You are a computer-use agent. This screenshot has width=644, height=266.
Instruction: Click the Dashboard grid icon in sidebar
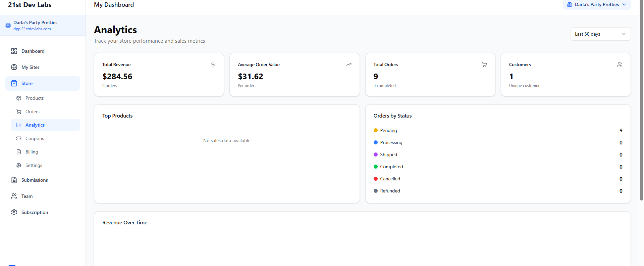click(x=14, y=51)
